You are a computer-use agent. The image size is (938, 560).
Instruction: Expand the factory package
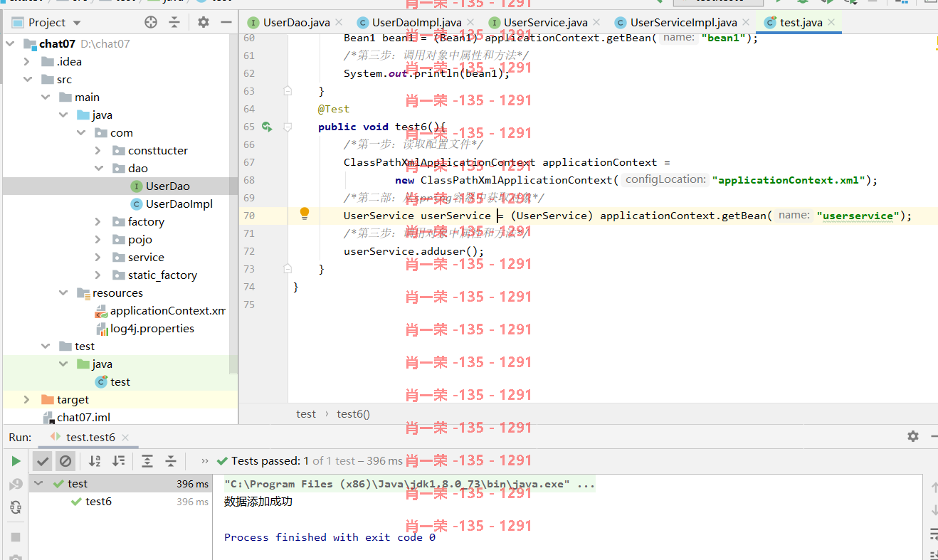click(x=98, y=222)
